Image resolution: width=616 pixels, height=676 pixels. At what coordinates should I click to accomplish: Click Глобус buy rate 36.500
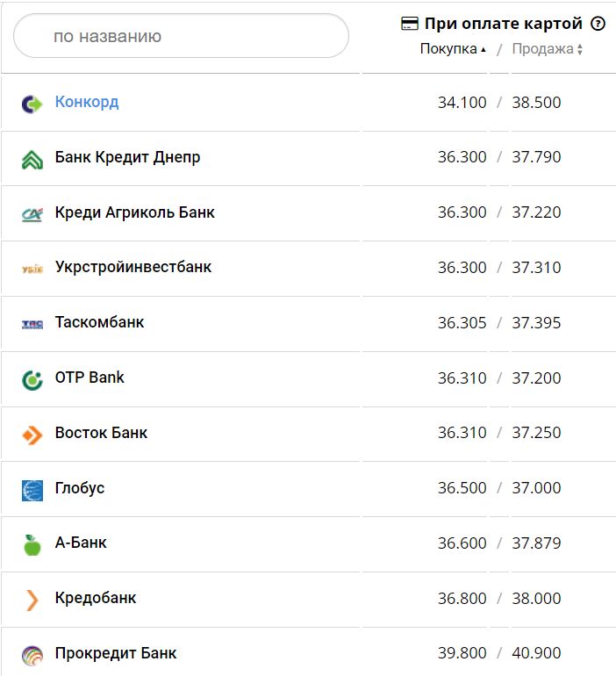pyautogui.click(x=462, y=488)
